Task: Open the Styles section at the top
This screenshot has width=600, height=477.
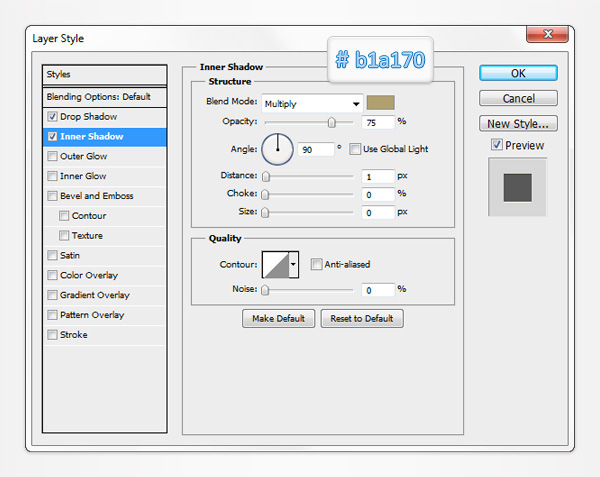Action: point(105,75)
